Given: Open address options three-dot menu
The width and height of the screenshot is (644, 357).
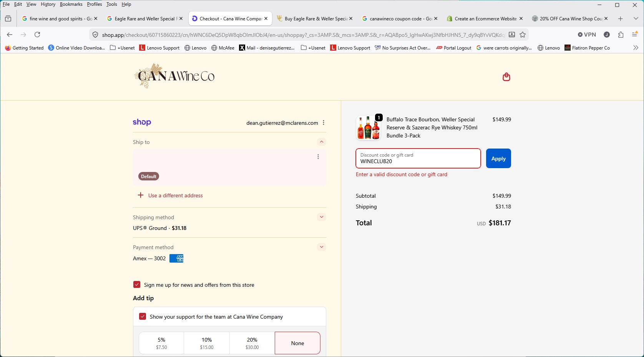Looking at the screenshot, I should point(318,157).
